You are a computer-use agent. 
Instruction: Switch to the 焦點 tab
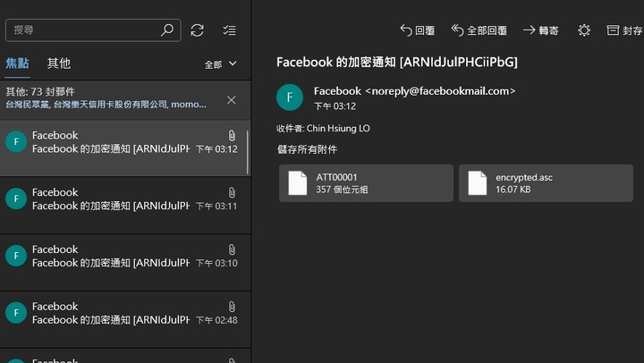[x=17, y=63]
